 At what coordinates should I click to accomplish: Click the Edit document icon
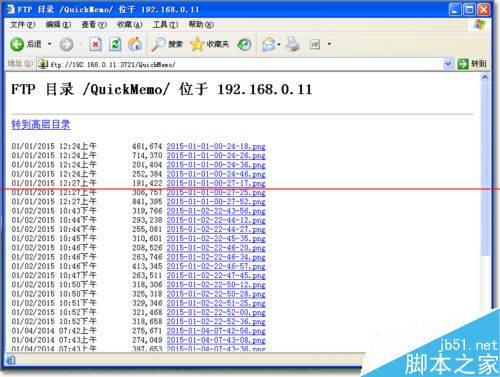click(315, 44)
